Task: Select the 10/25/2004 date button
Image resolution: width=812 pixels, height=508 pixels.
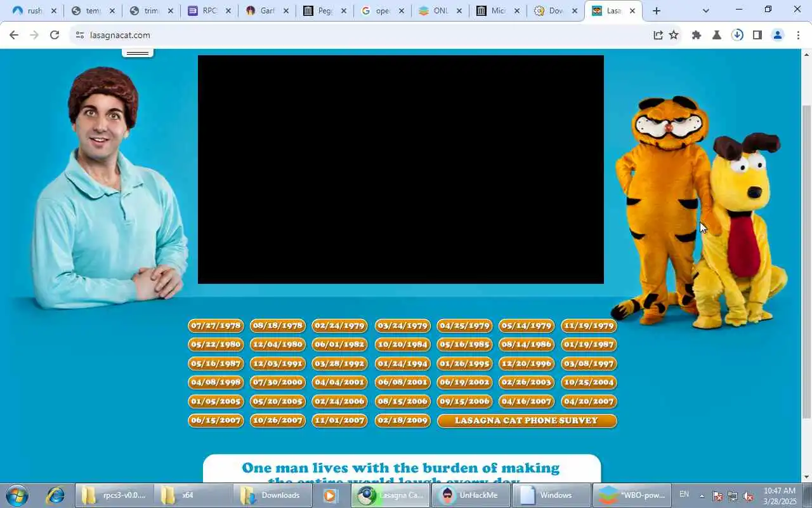Action: click(x=589, y=382)
